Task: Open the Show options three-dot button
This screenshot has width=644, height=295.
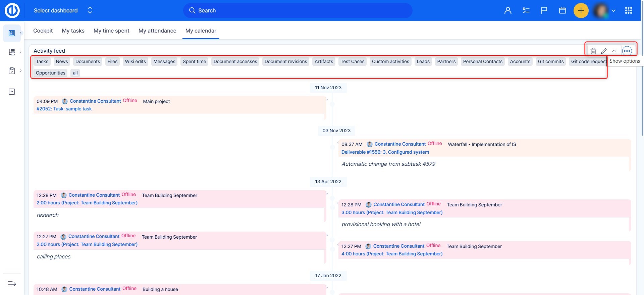Action: click(x=627, y=51)
